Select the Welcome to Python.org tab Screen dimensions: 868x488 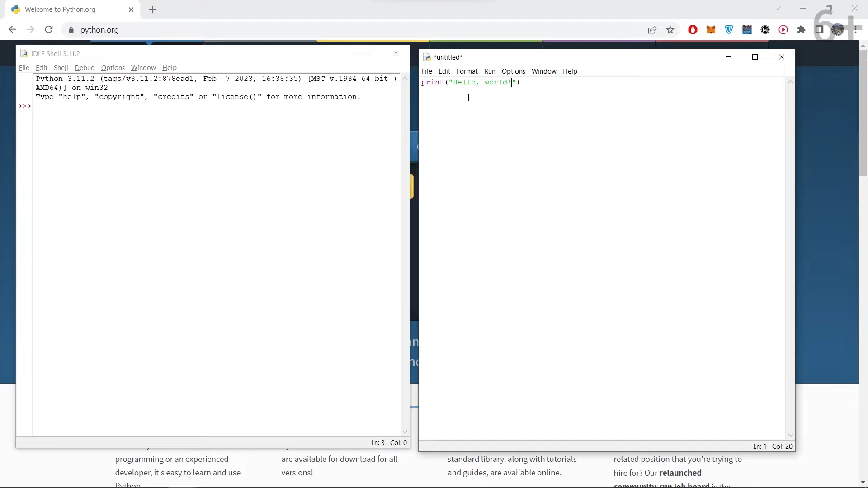[72, 9]
